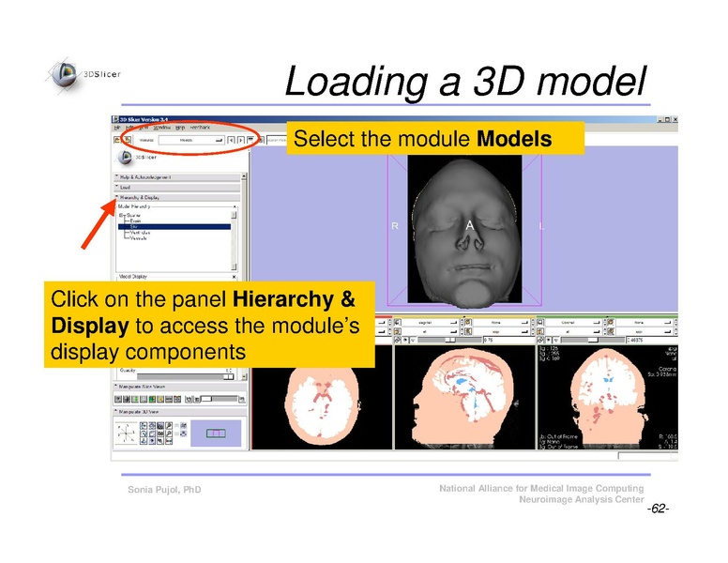Expand the Load panel
728x563 pixels.
(x=178, y=188)
